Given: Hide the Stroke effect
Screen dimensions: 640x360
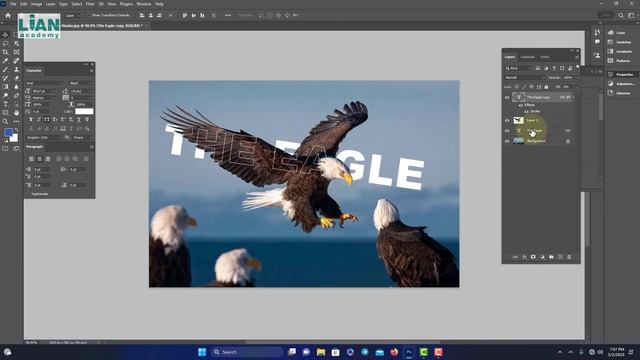Looking at the screenshot, I should pyautogui.click(x=526, y=111).
